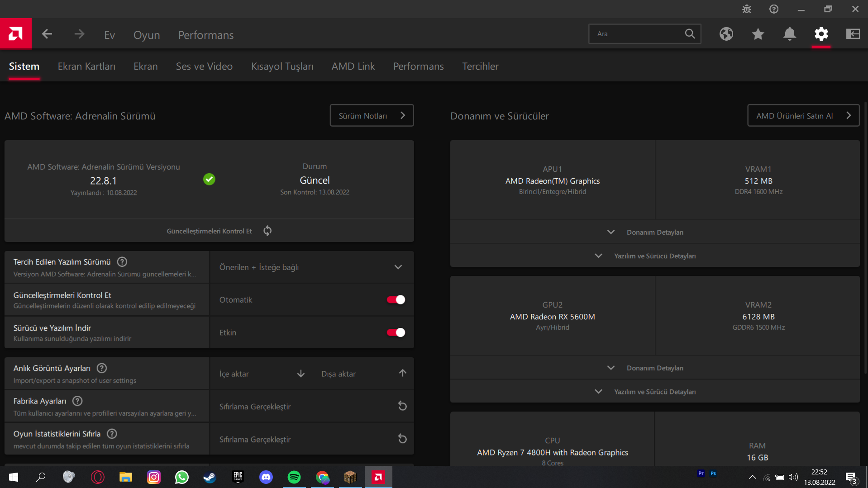The height and width of the screenshot is (488, 868).
Task: Toggle Otomatik update checking switch
Action: (396, 299)
